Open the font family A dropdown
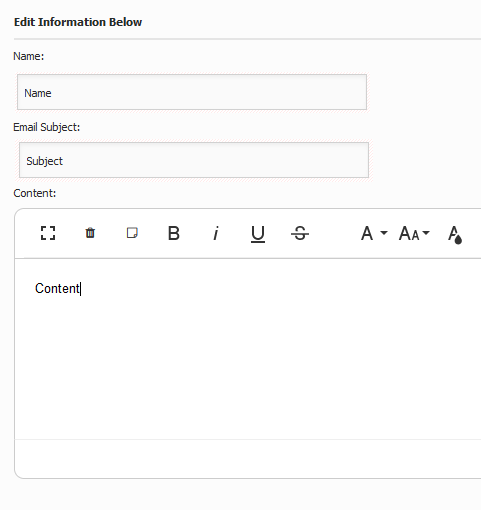This screenshot has width=481, height=510. pyautogui.click(x=374, y=233)
